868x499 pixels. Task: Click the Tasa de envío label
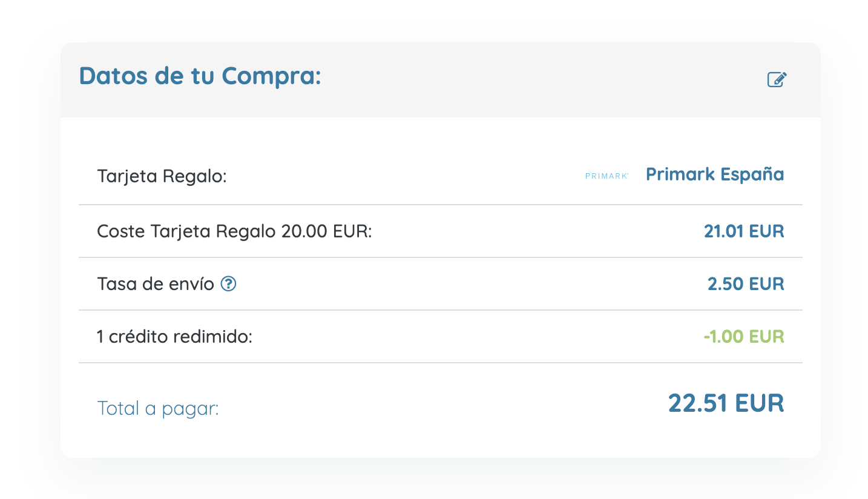[156, 283]
